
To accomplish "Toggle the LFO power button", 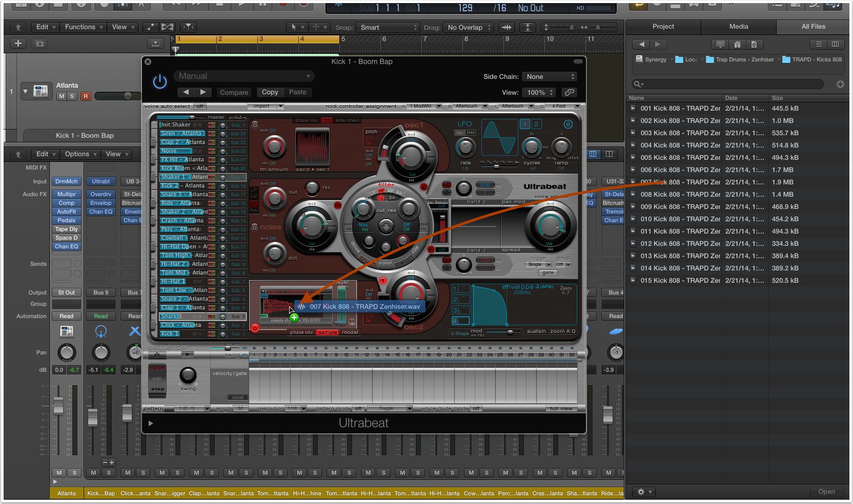I will click(x=567, y=124).
